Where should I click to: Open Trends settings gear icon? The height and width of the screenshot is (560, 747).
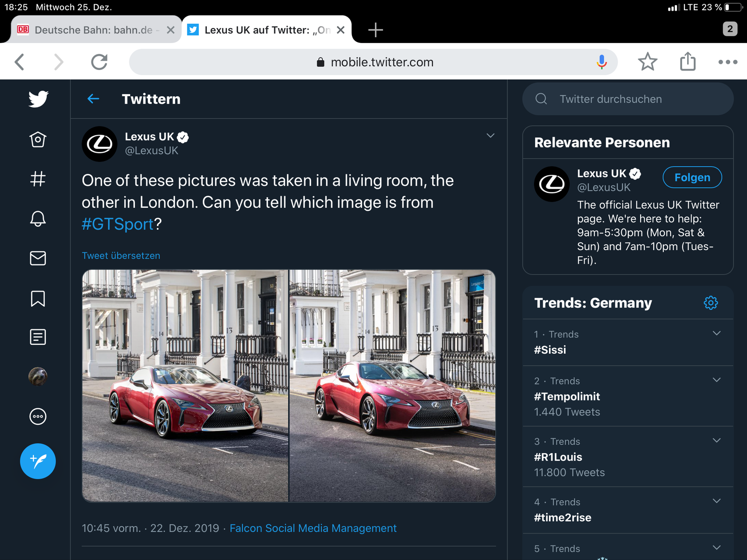[711, 303]
